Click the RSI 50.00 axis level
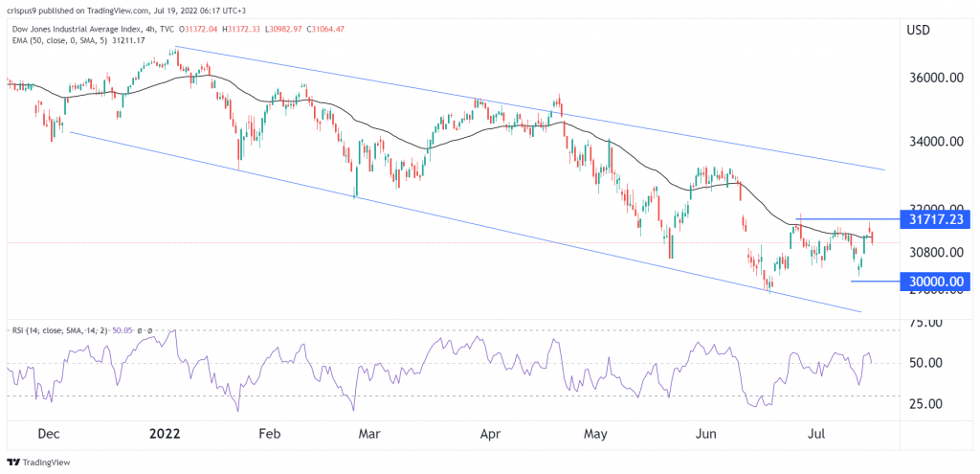 [x=925, y=363]
